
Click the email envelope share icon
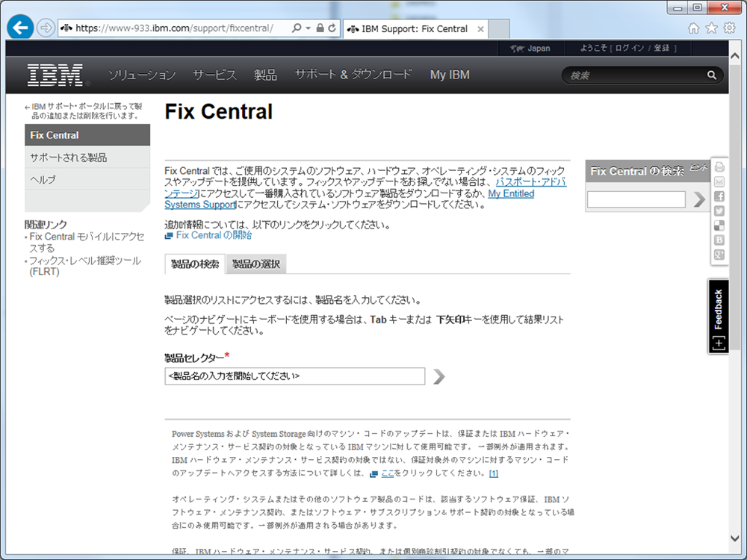[719, 181]
